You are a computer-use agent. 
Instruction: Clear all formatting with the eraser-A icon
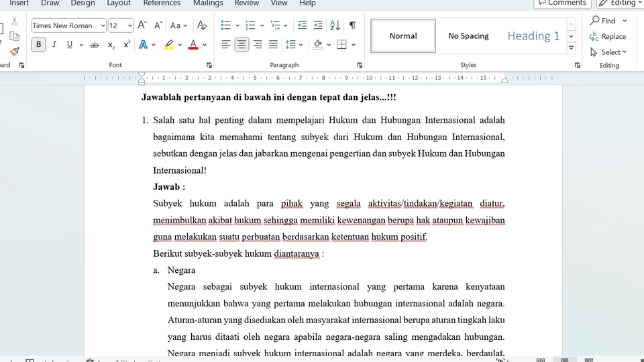point(202,25)
